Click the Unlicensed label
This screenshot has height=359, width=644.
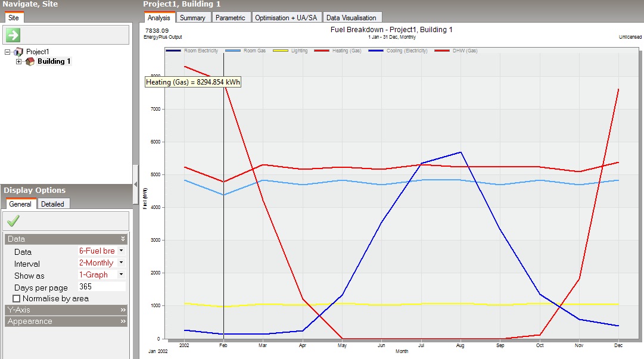click(630, 37)
